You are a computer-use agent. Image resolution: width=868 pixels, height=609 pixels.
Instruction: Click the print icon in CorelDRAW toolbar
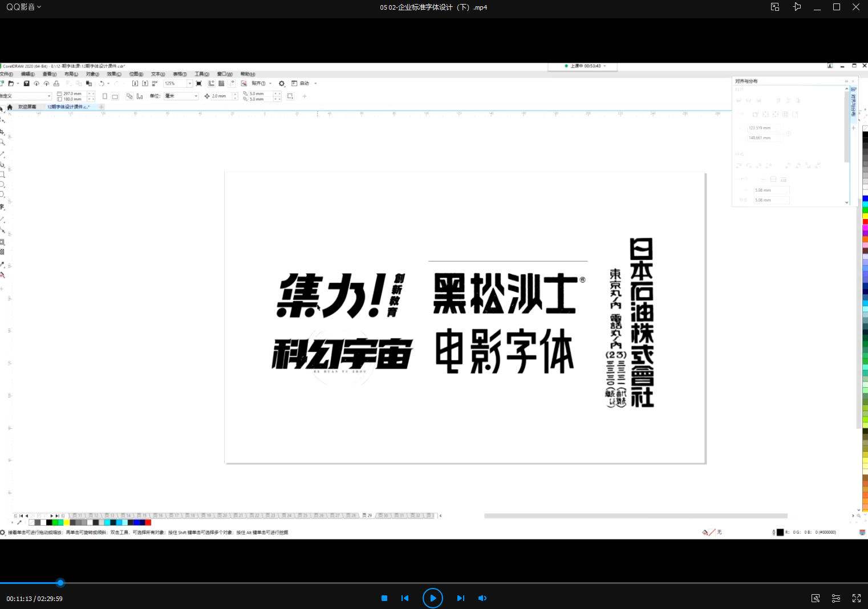coord(56,84)
